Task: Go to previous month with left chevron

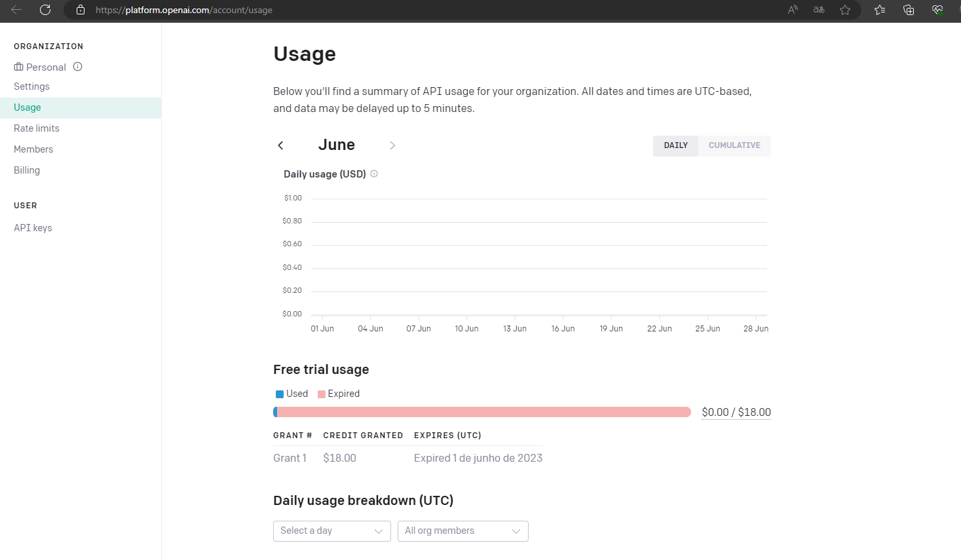Action: 280,145
